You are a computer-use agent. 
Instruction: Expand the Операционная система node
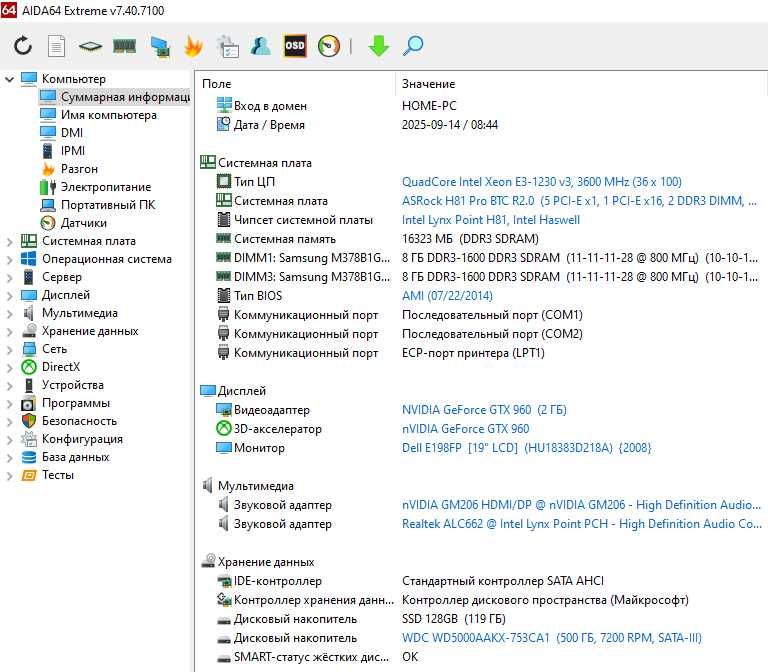[x=9, y=260]
